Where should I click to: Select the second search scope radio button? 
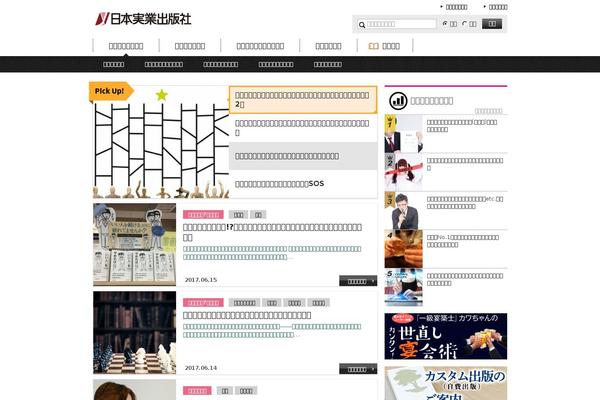pyautogui.click(x=465, y=24)
